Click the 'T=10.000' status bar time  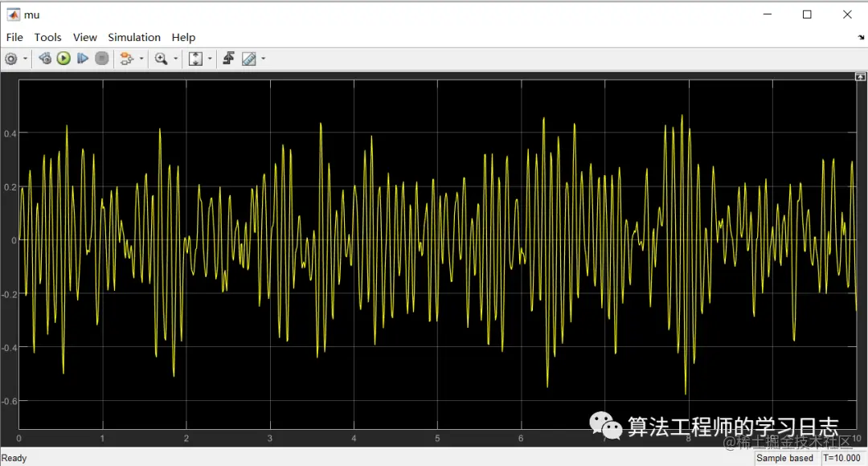pos(841,458)
